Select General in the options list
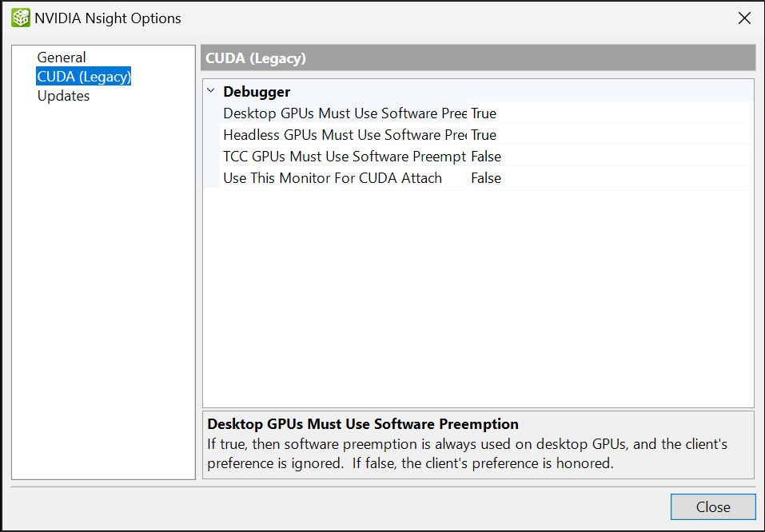Screen dimensions: 765x532 point(62,58)
